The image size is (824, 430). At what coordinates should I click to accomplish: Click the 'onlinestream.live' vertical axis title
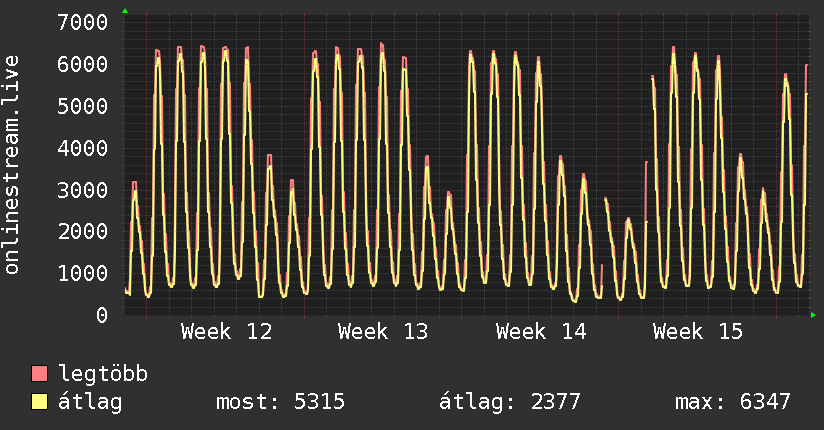tap(12, 165)
